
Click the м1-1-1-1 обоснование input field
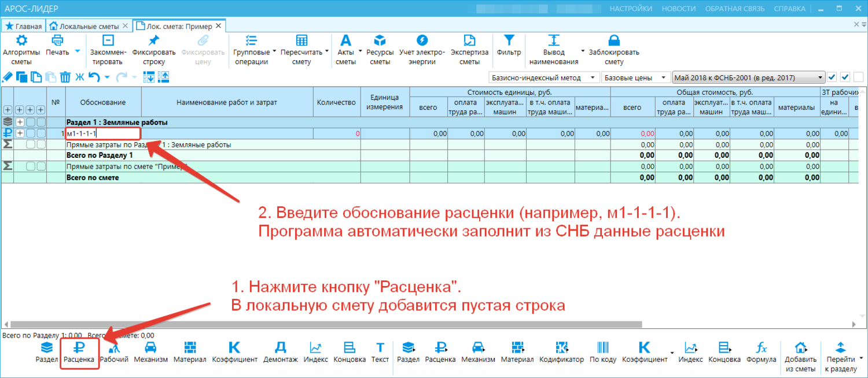pos(103,133)
